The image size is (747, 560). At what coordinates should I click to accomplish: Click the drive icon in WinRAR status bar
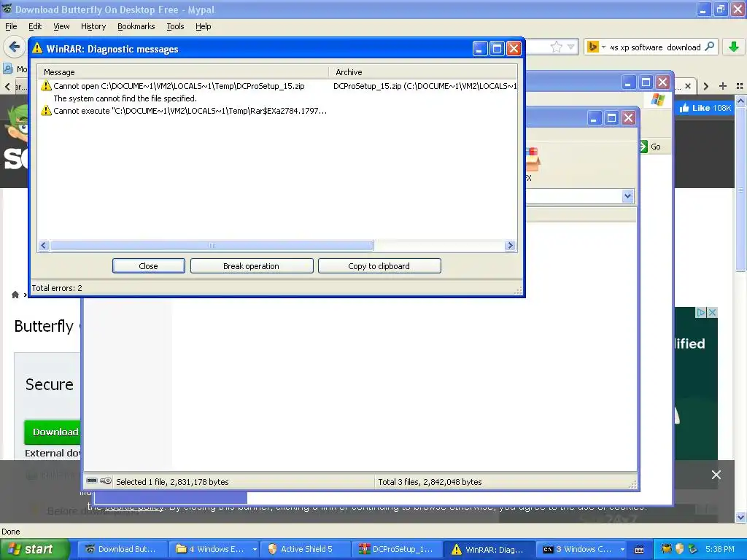pos(93,481)
